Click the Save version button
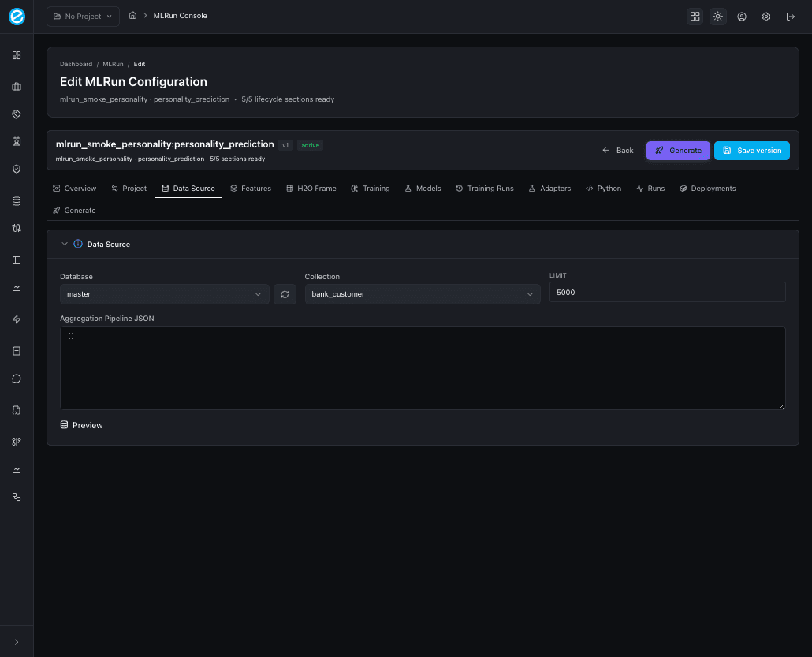 click(751, 150)
